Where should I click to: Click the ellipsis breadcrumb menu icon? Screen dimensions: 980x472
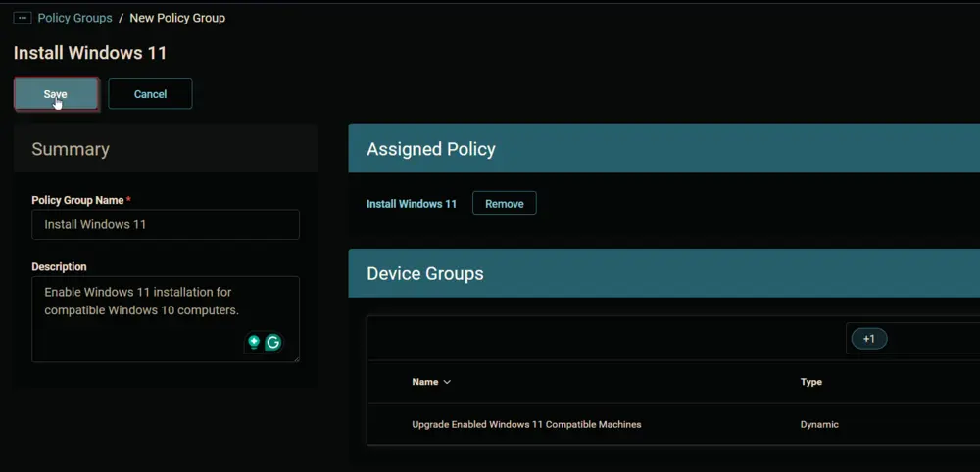point(23,18)
